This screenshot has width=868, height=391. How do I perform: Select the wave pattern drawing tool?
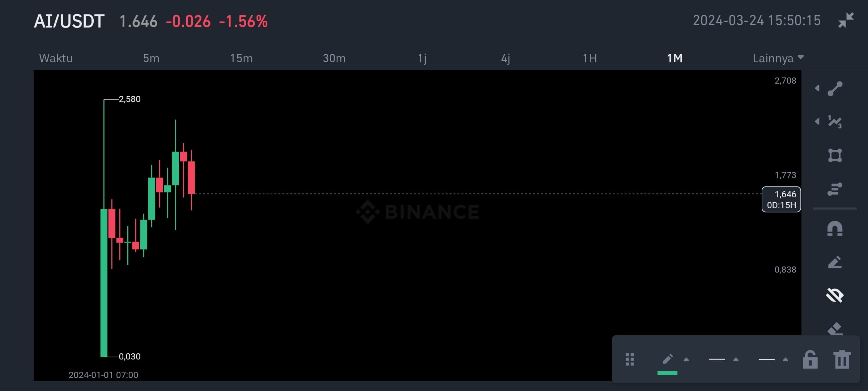(835, 122)
